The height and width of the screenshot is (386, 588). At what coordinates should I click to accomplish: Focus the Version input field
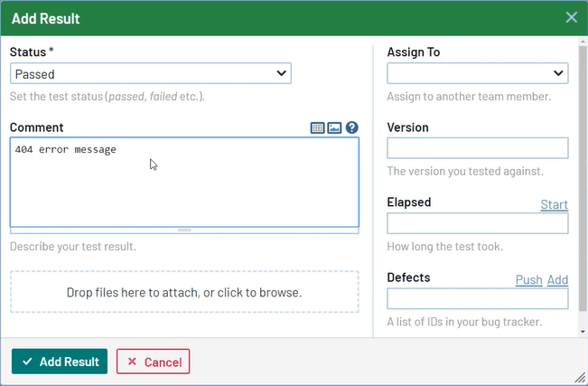coord(477,148)
